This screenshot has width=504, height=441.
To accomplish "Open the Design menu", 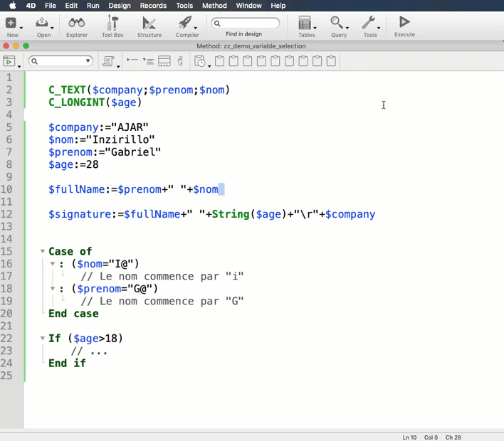I will (x=120, y=6).
